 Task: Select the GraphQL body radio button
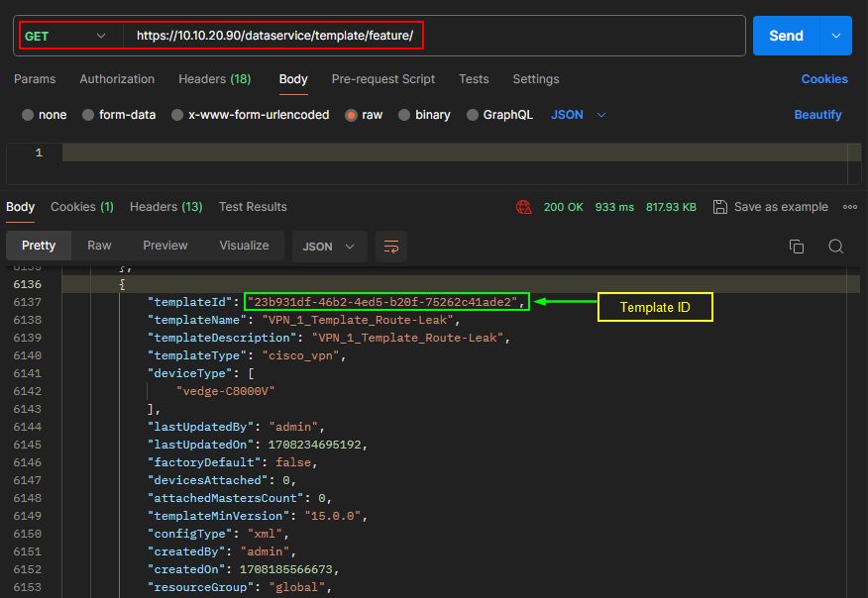(x=473, y=115)
